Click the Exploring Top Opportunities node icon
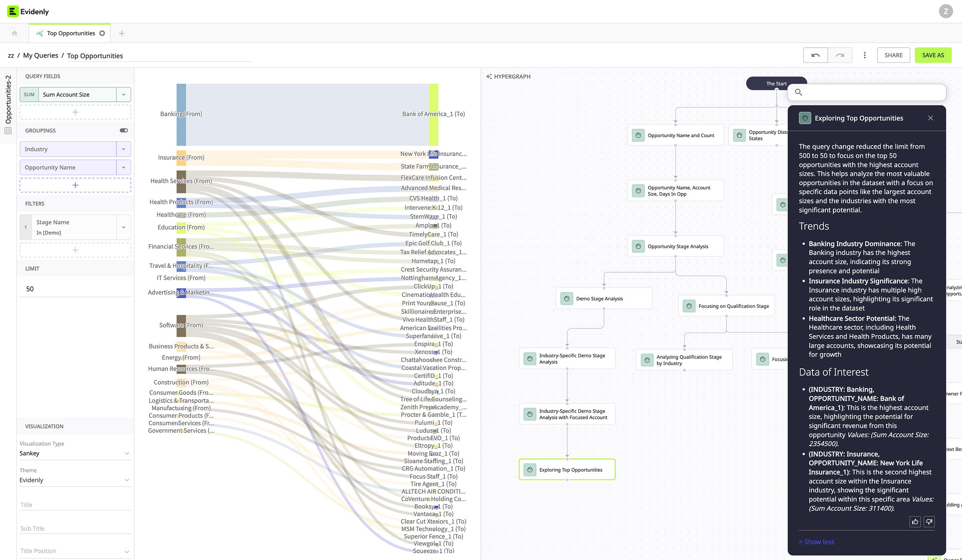 pos(530,470)
